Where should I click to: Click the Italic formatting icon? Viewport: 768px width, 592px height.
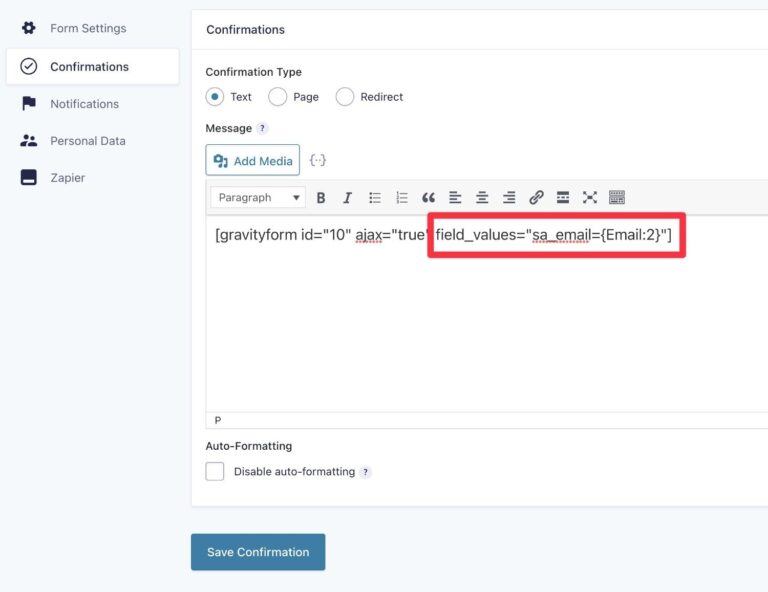pos(348,198)
